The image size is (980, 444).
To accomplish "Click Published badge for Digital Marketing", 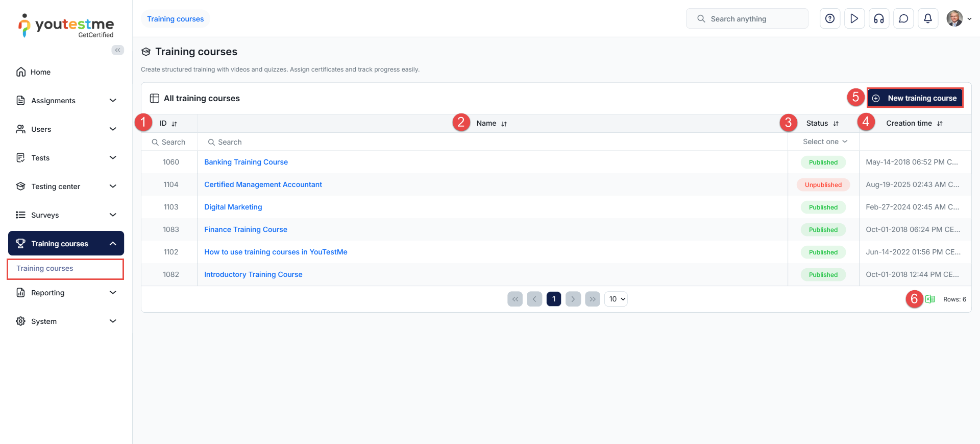I will click(823, 207).
